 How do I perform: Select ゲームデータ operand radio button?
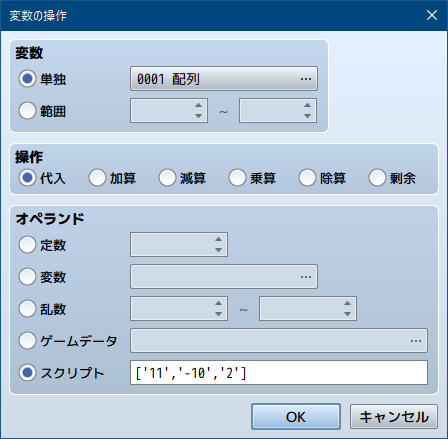click(x=27, y=341)
